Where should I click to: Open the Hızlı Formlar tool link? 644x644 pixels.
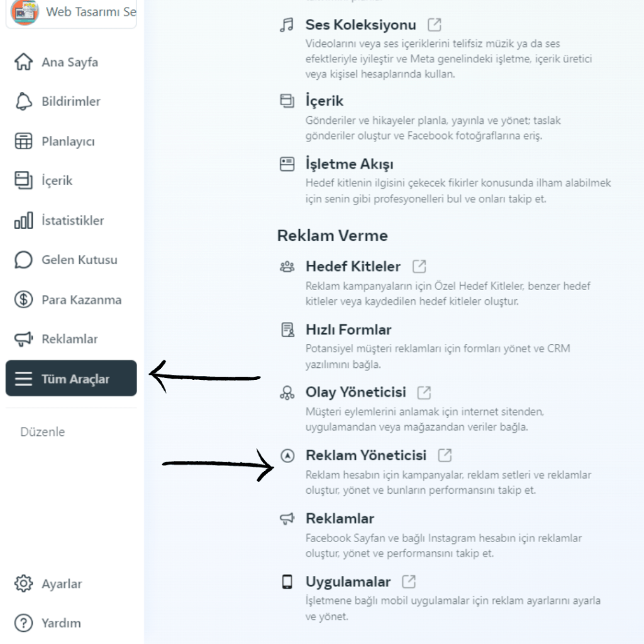(x=348, y=330)
